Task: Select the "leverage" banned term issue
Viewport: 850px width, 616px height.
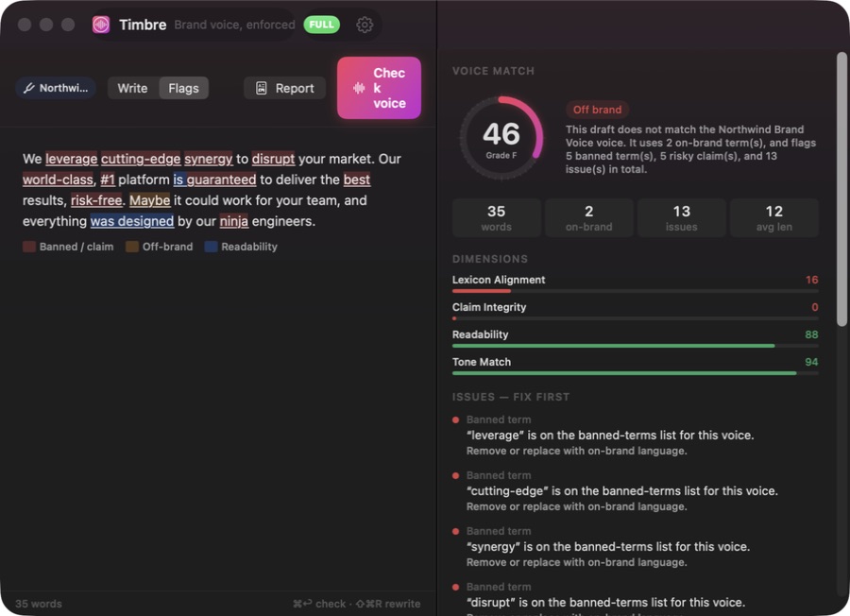Action: [636, 436]
